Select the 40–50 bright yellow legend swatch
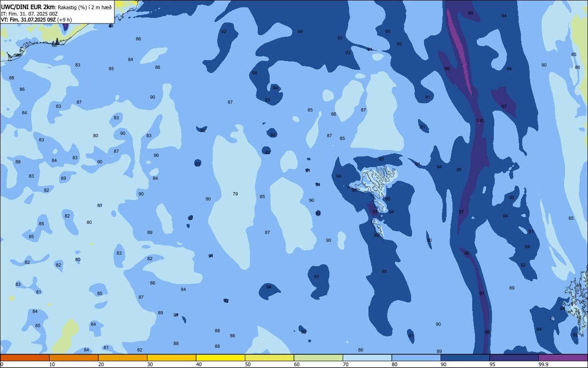 220,357
